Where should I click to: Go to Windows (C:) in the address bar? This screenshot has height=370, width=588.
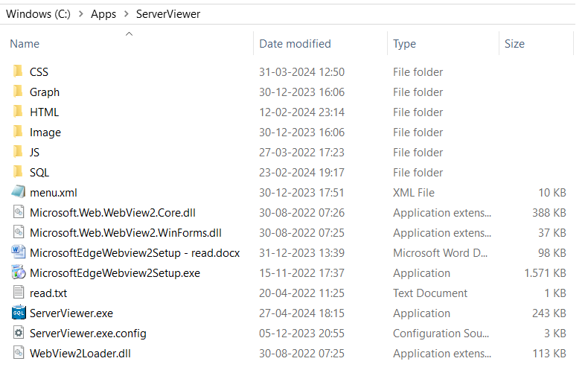[x=37, y=14]
